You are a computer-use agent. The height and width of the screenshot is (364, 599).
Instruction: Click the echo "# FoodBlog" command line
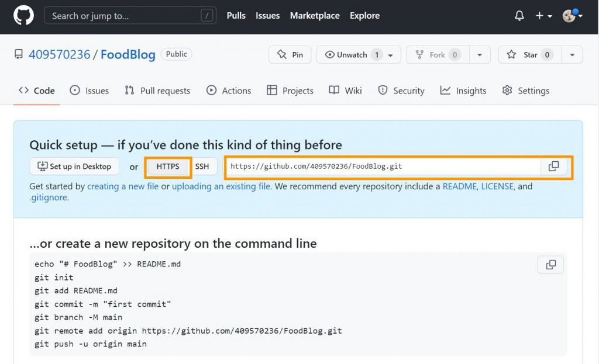[x=108, y=264]
